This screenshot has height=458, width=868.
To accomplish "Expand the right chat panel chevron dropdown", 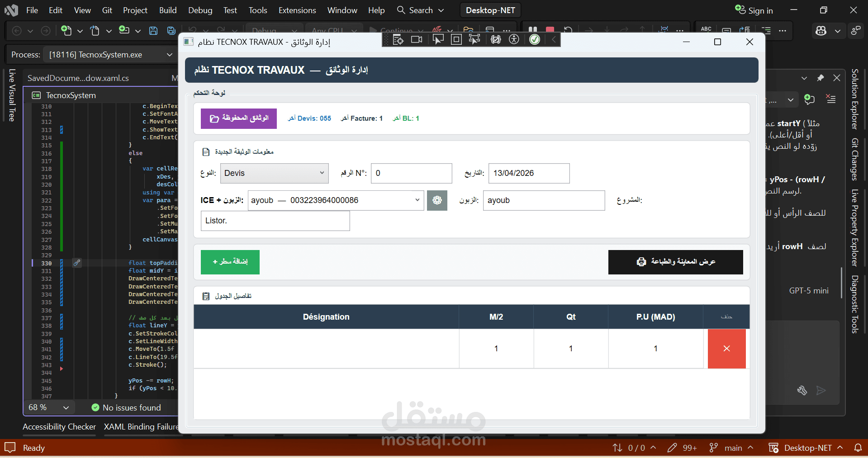I will tap(804, 78).
